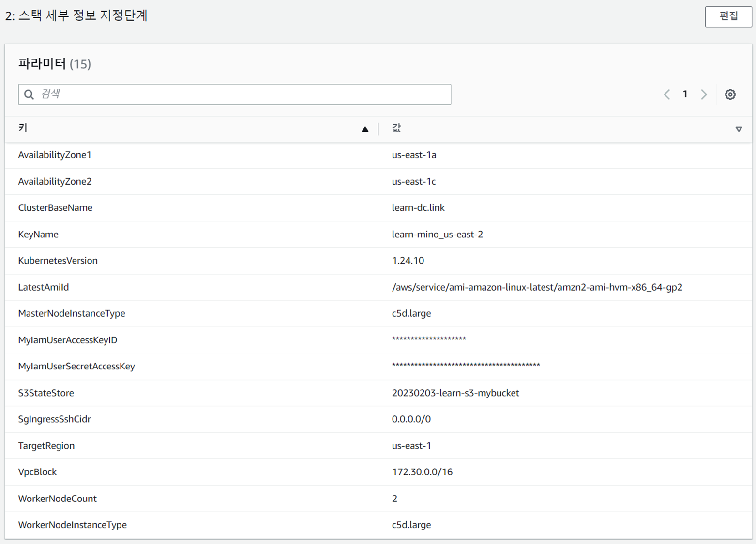Select the 키 column header
The width and height of the screenshot is (756, 544).
(22, 128)
